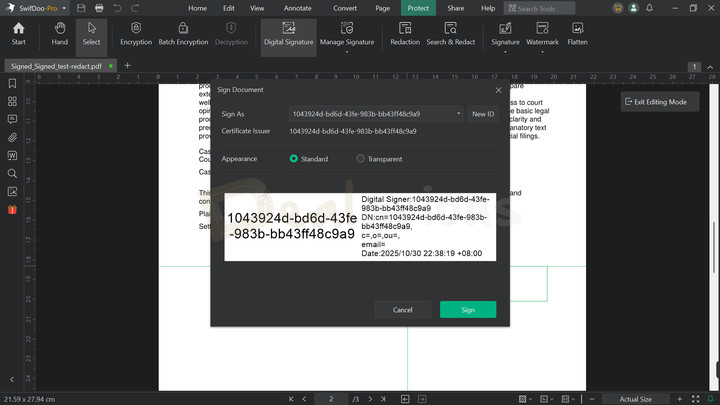The height and width of the screenshot is (405, 720).
Task: Click the Flatten tool
Action: 577,34
